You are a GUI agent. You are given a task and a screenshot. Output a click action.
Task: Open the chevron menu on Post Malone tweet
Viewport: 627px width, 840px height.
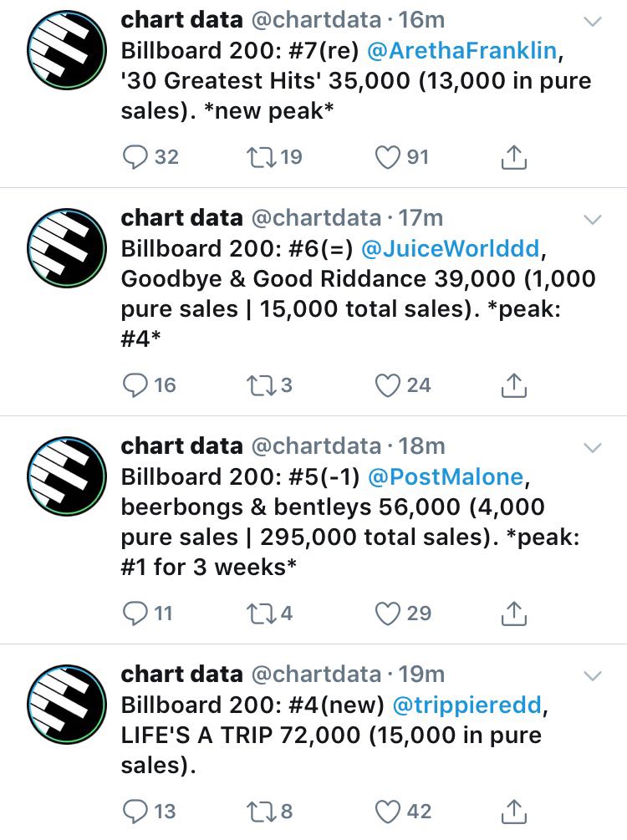click(592, 448)
